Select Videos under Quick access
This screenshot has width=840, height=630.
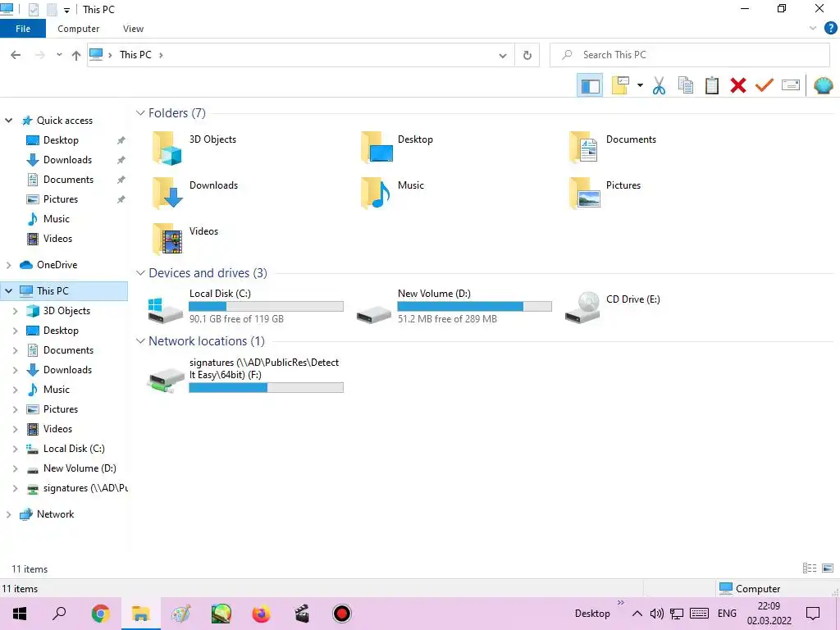(57, 239)
